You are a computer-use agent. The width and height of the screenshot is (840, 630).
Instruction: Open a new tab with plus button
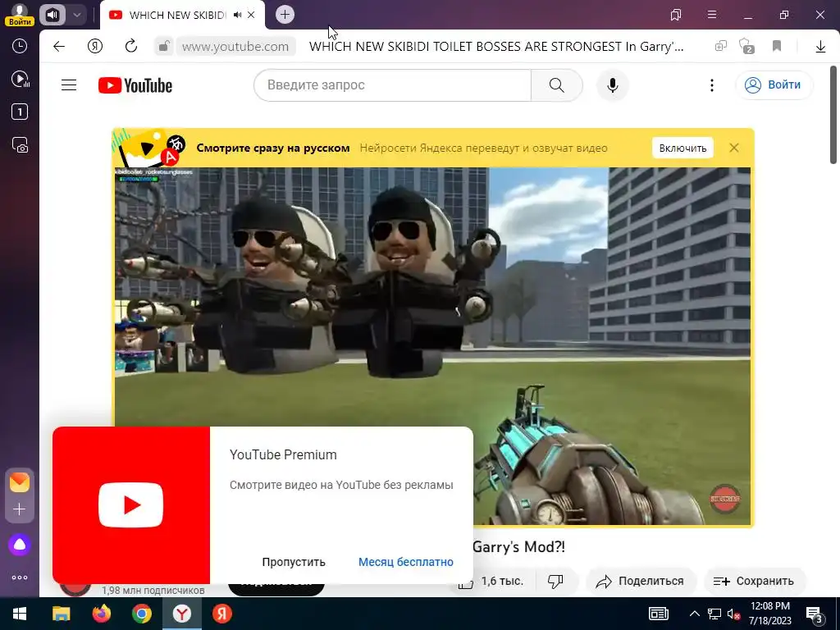coord(285,15)
